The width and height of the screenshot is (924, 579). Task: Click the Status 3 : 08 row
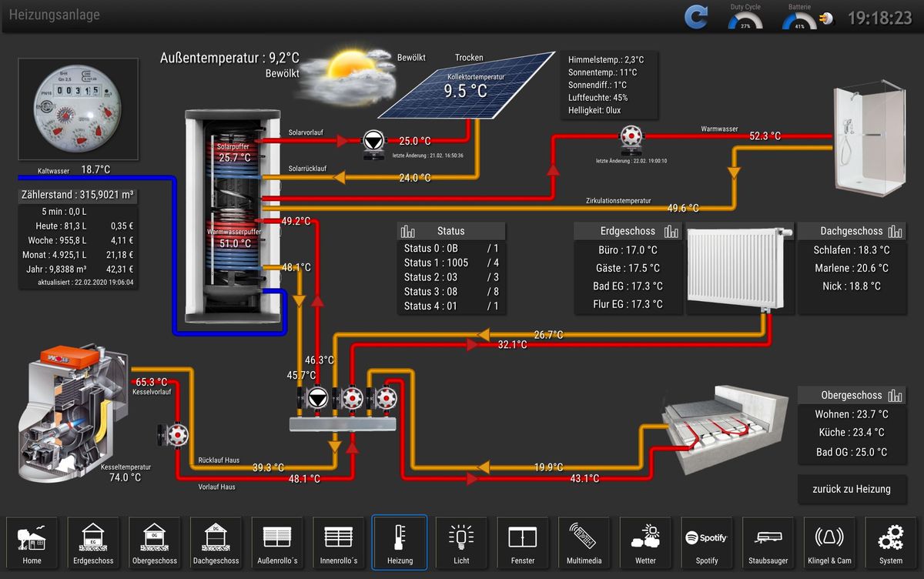tap(451, 292)
